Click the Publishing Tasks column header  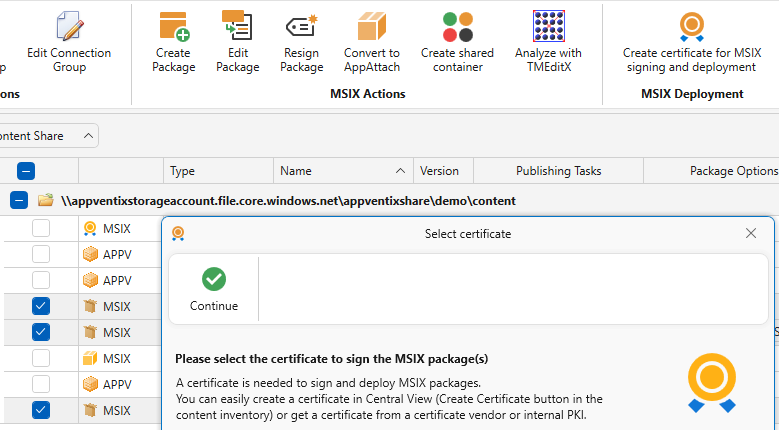[x=558, y=171]
